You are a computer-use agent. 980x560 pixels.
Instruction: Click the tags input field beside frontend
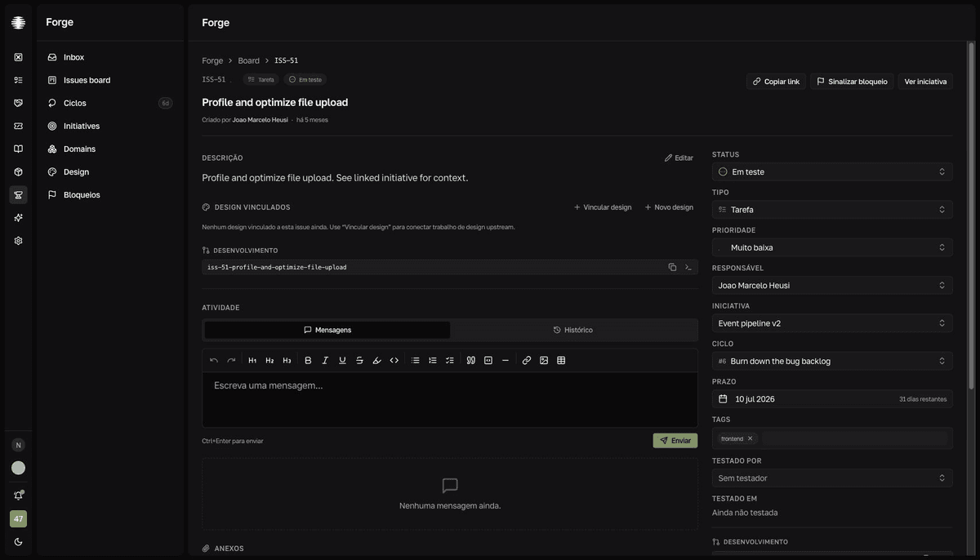pyautogui.click(x=854, y=438)
